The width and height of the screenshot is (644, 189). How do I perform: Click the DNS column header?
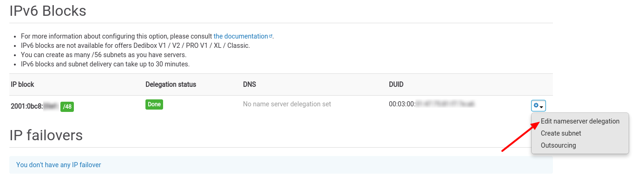(250, 85)
